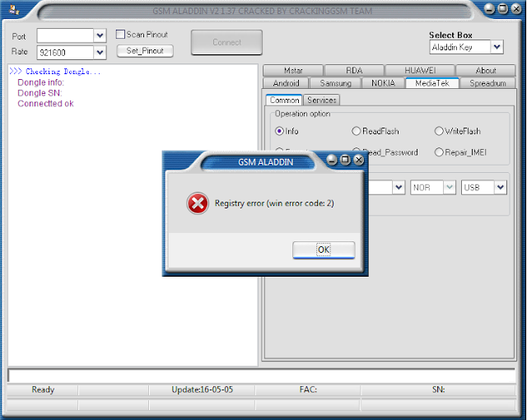Select the NOKIA tab
Screen dimensions: 527x420
(x=383, y=83)
